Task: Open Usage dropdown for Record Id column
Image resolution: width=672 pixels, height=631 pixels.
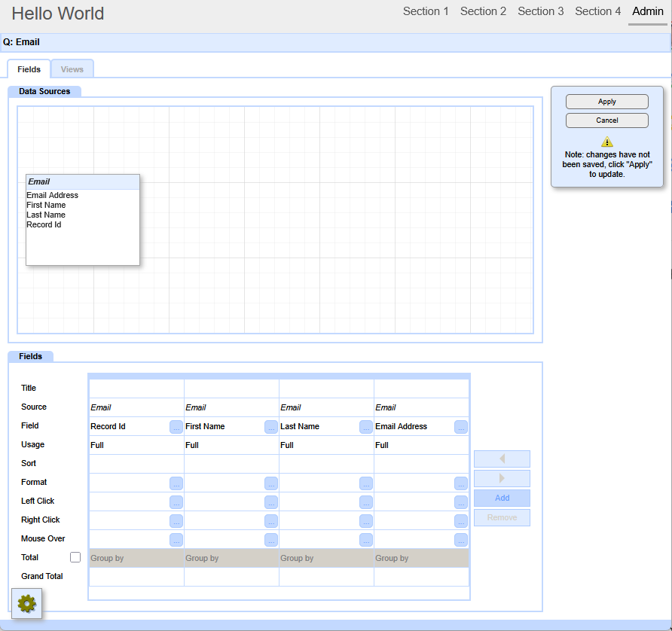Action: click(x=136, y=445)
